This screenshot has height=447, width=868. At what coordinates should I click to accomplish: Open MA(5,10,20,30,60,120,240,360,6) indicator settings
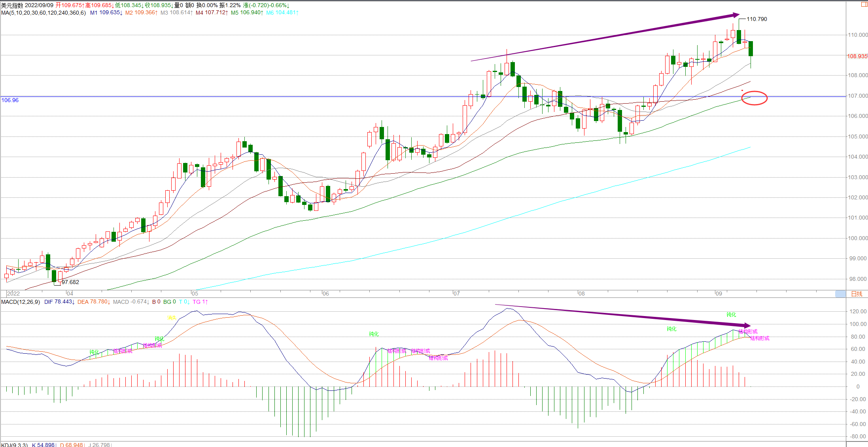click(43, 13)
